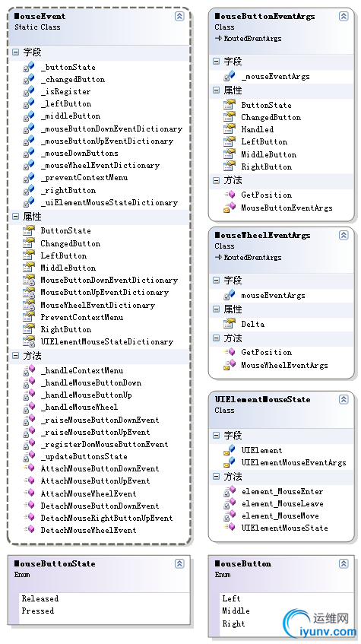This screenshot has height=644, width=361.
Task: Collapse 属性 section in MouseButtonEventArgs
Action: click(217, 90)
